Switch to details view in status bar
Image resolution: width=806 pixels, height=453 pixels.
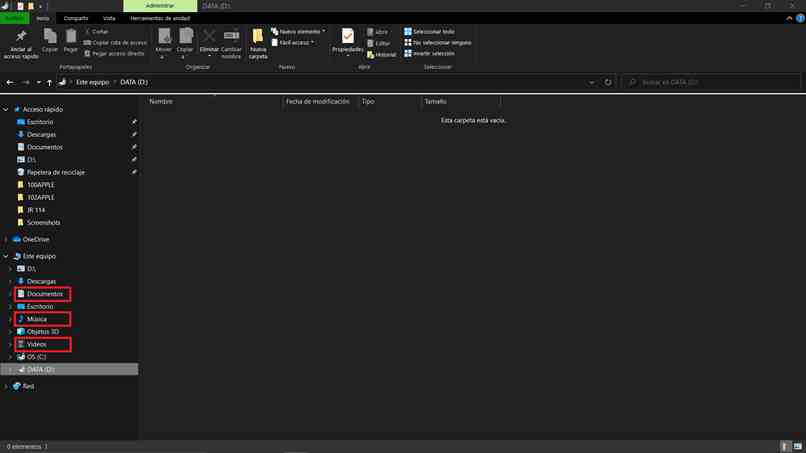pyautogui.click(x=785, y=446)
